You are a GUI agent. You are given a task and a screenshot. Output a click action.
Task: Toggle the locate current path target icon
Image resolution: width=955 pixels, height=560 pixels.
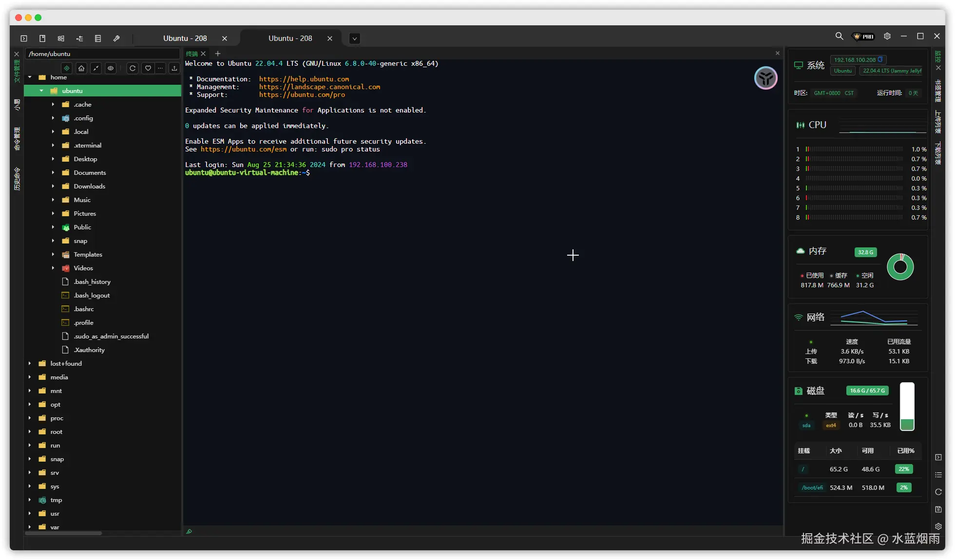coord(67,68)
